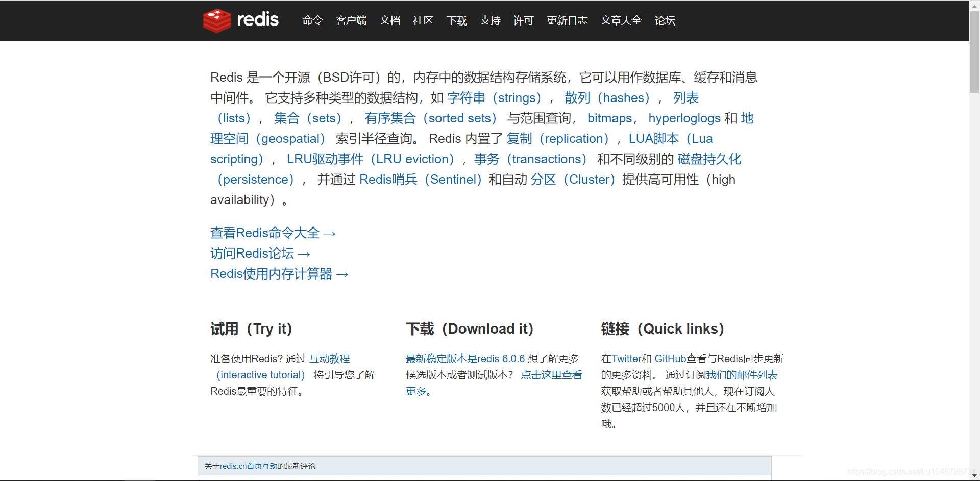Open the 互动教程 link

click(x=330, y=359)
